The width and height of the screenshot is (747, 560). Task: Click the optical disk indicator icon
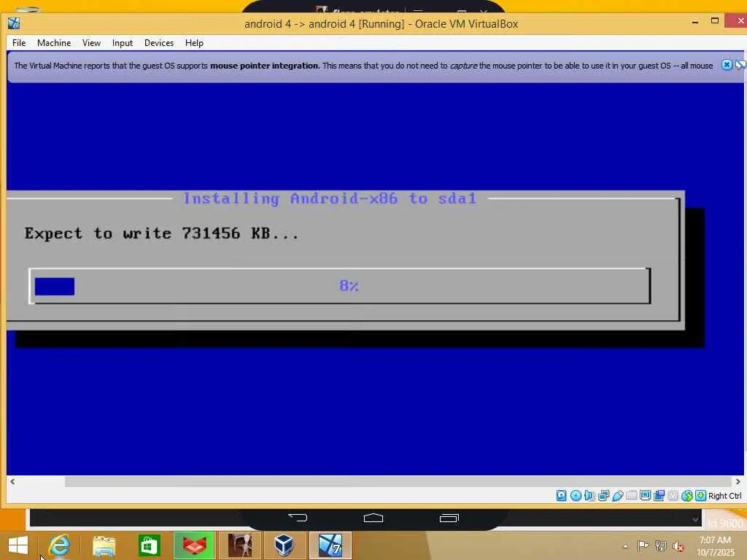[x=576, y=496]
